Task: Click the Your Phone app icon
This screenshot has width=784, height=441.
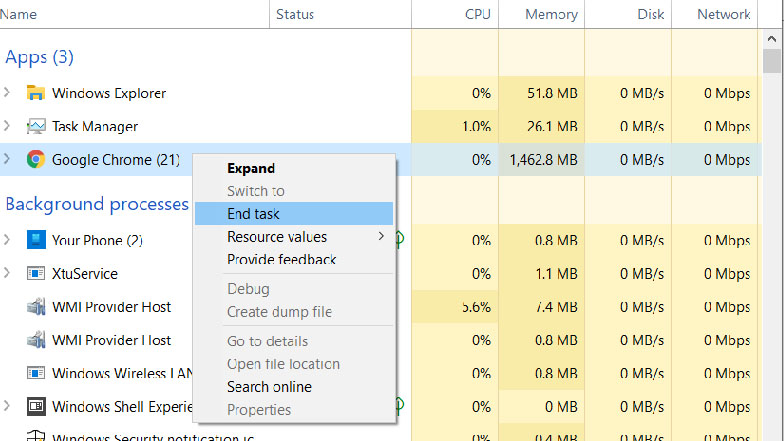Action: point(36,240)
